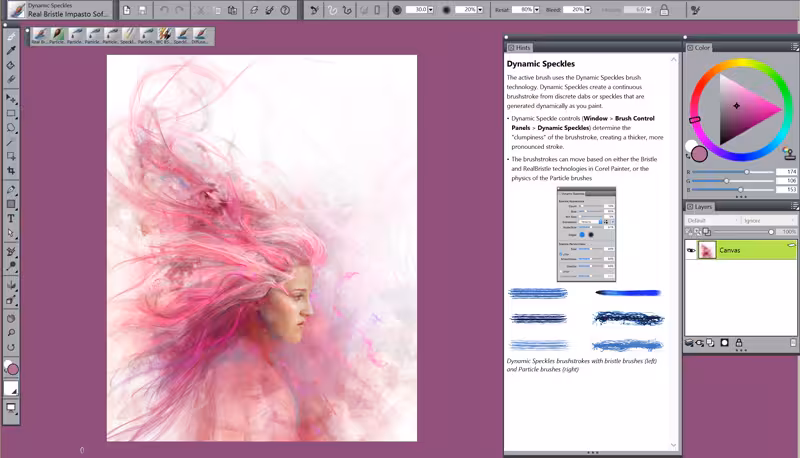The height and width of the screenshot is (458, 800).
Task: Switch to the Hints panel tab
Action: click(519, 47)
